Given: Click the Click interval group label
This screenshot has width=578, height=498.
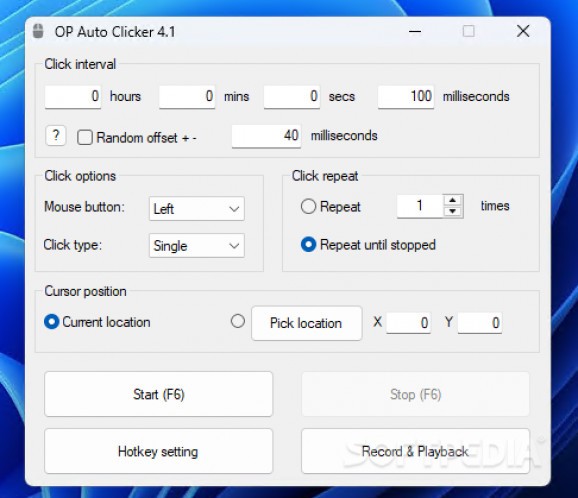Looking at the screenshot, I should click(x=80, y=64).
